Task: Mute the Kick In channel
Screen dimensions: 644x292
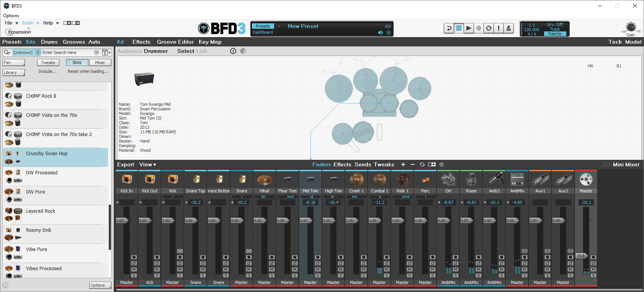Action: [134, 269]
